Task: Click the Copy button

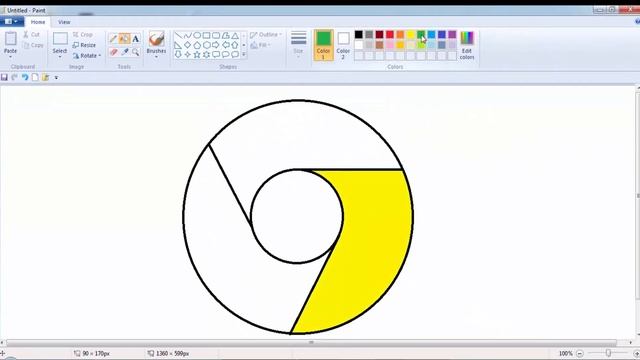Action: tap(33, 45)
